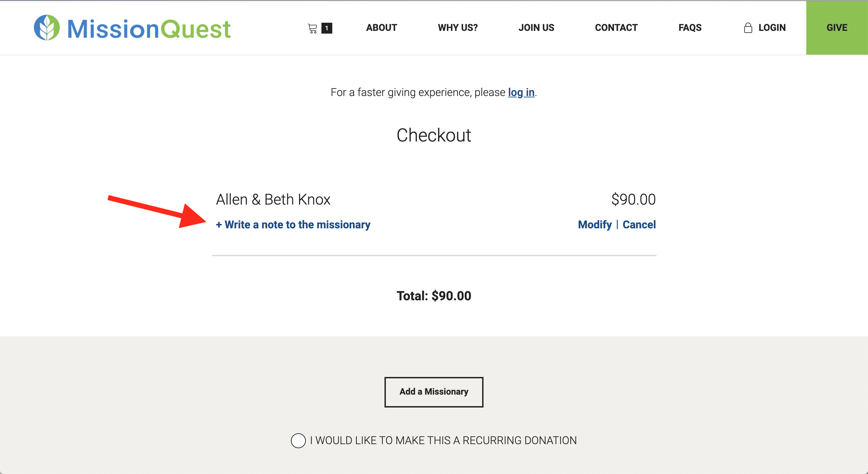Click the cart item count badge
This screenshot has width=868, height=474.
(x=327, y=28)
